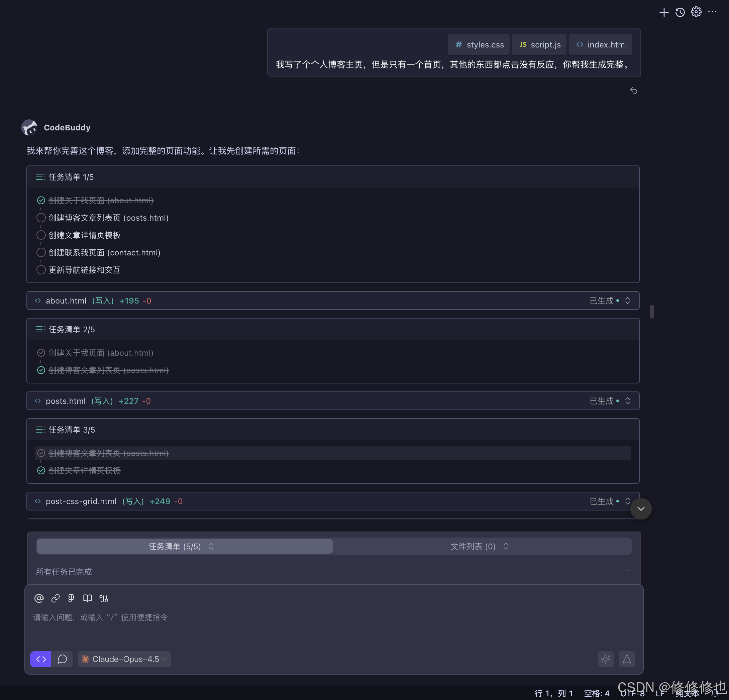Expand the about.html file diff
Image resolution: width=729 pixels, height=700 pixels.
tap(627, 301)
